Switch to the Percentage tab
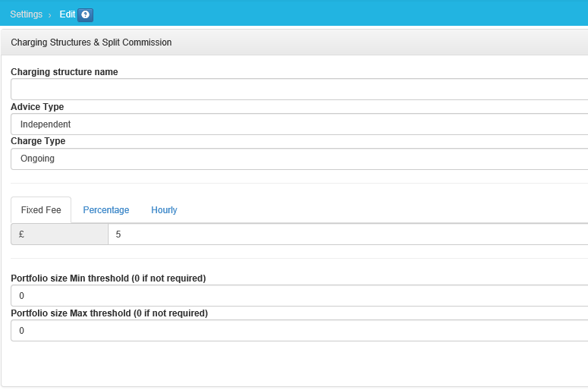Viewport: 588px width, 390px height. coord(106,210)
